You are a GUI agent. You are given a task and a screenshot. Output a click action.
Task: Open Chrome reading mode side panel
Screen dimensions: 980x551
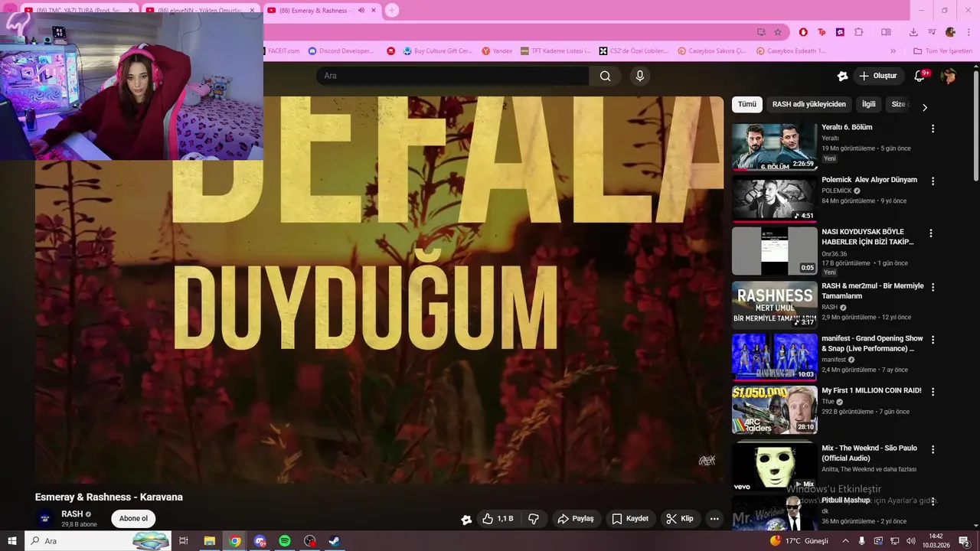pyautogui.click(x=886, y=32)
